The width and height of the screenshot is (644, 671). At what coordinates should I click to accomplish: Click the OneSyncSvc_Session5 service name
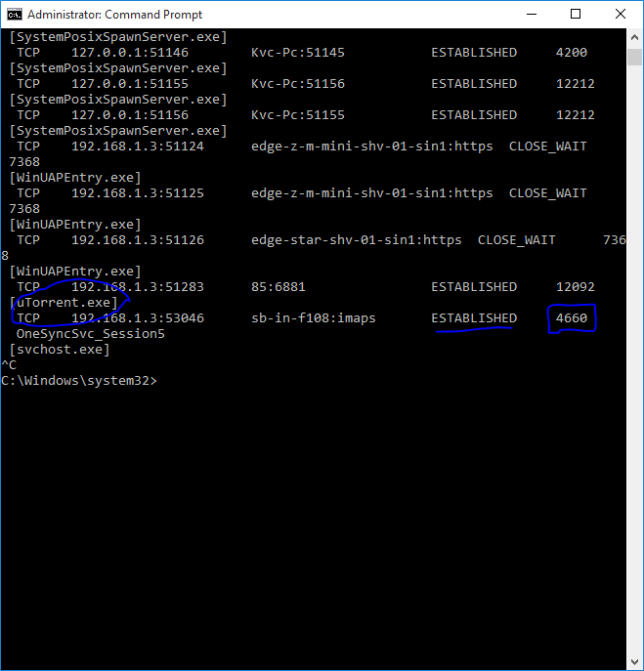[91, 334]
